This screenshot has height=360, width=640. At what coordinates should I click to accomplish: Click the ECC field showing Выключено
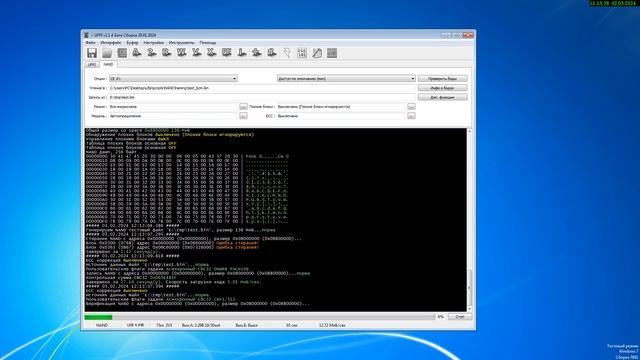coord(341,116)
